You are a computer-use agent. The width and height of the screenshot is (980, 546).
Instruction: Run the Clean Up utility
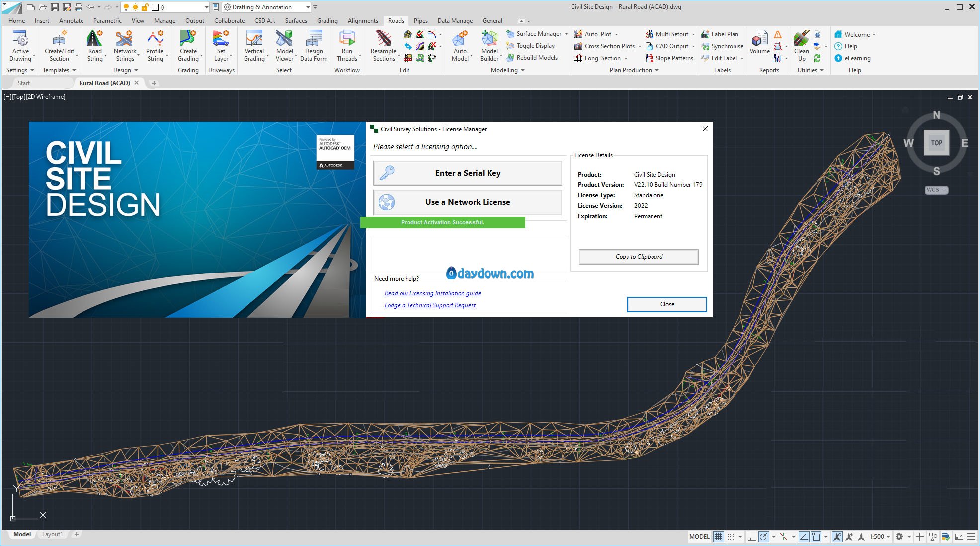pyautogui.click(x=801, y=46)
